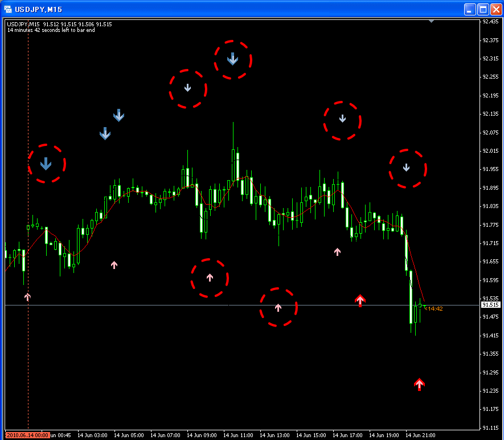Click the circled blue down arrow at the top
Image resolution: width=504 pixels, height=440 pixels.
232,59
